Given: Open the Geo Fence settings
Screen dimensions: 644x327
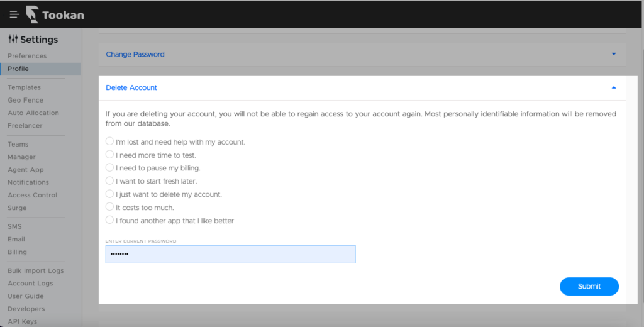Looking at the screenshot, I should point(25,100).
